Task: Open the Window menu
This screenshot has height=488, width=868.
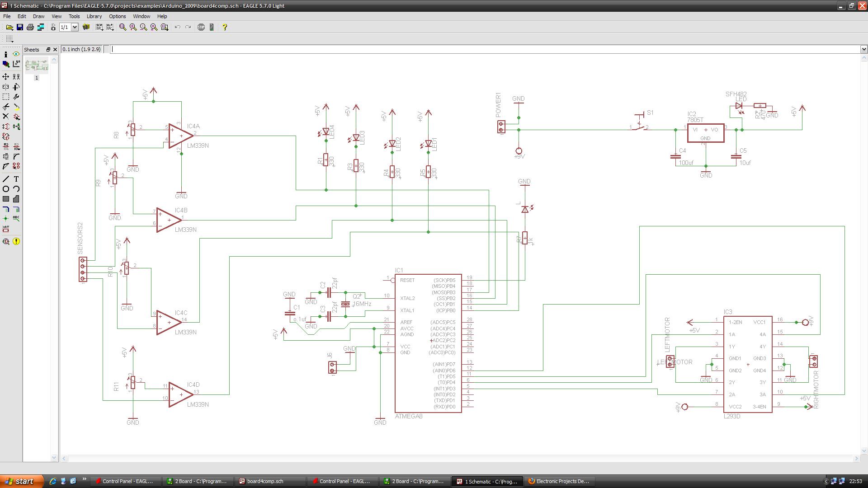Action: click(142, 16)
